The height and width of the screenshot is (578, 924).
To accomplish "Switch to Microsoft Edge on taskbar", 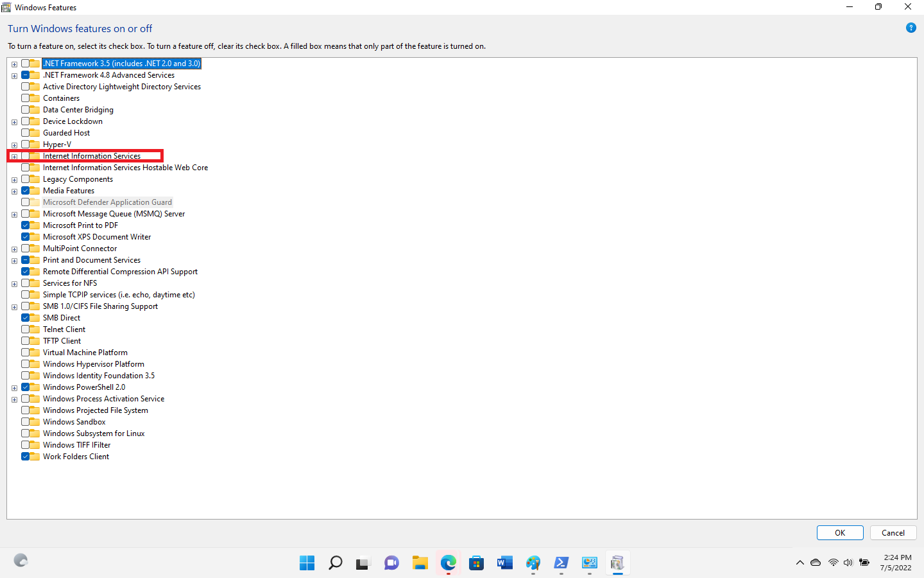I will pos(448,563).
